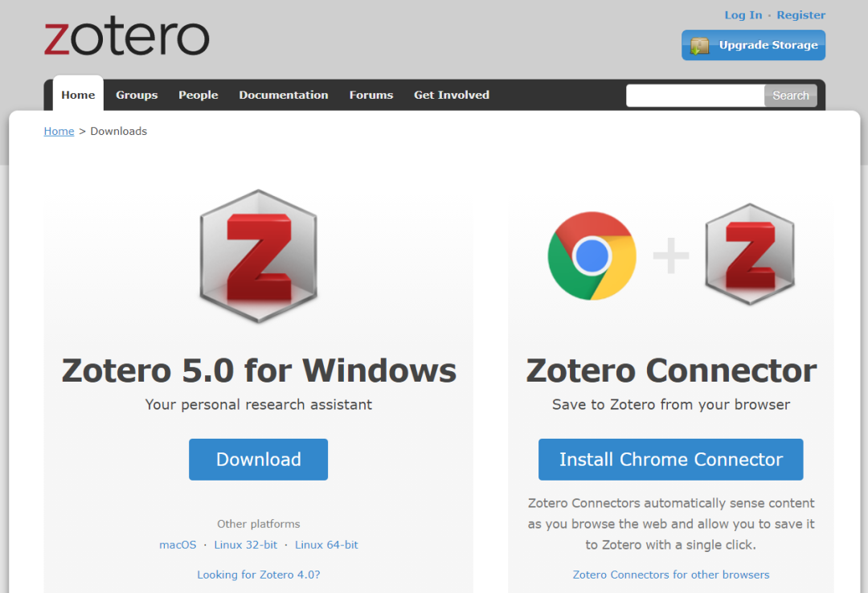Viewport: 868px width, 593px height.
Task: Click the zotero logo in the header
Action: coord(127,36)
